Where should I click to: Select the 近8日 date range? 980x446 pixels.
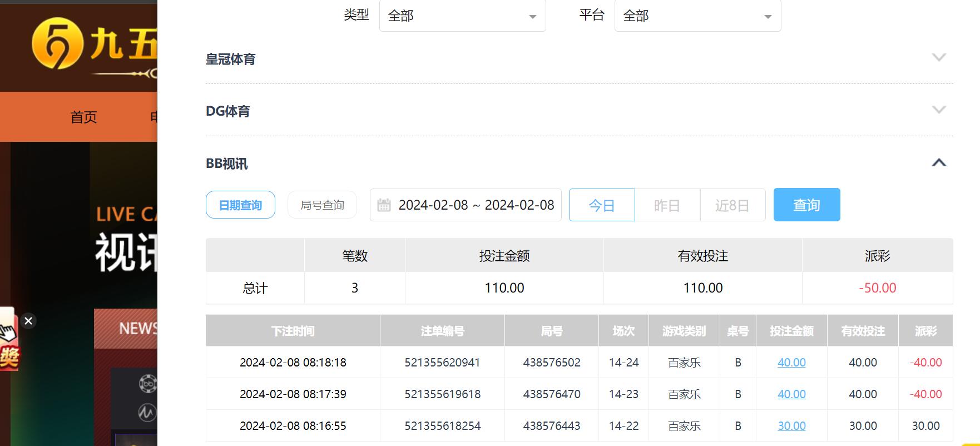(x=732, y=205)
